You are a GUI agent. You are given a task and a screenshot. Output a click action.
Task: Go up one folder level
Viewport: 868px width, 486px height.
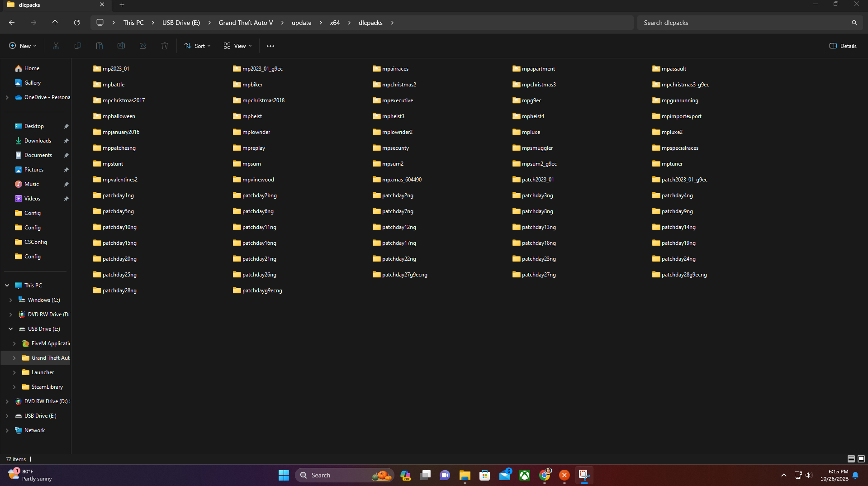(55, 23)
